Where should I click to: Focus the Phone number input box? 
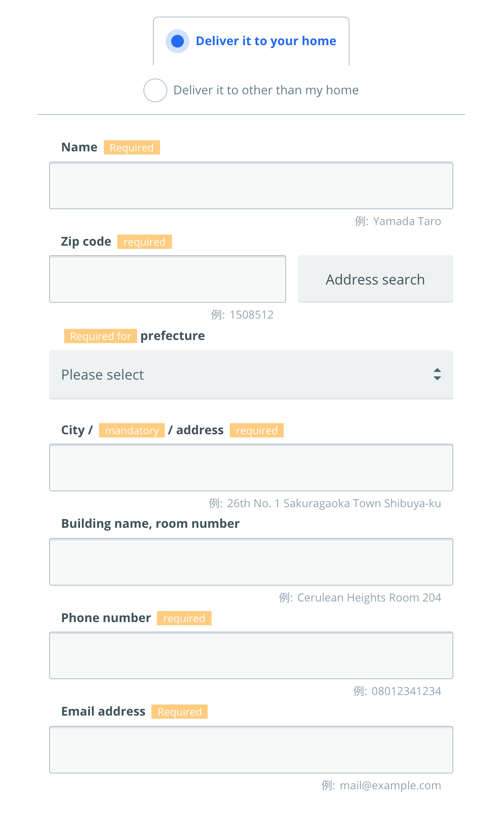pyautogui.click(x=251, y=655)
